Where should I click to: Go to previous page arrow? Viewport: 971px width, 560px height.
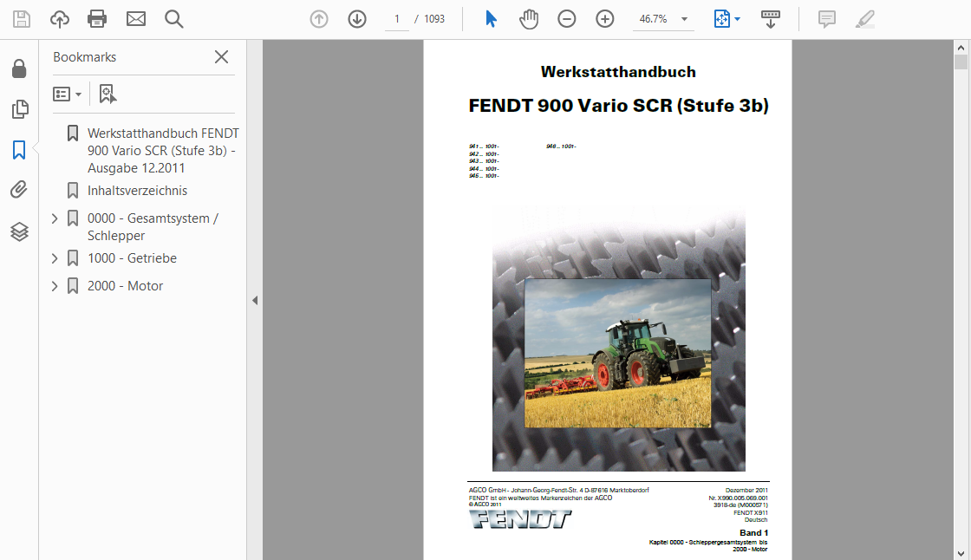[319, 19]
